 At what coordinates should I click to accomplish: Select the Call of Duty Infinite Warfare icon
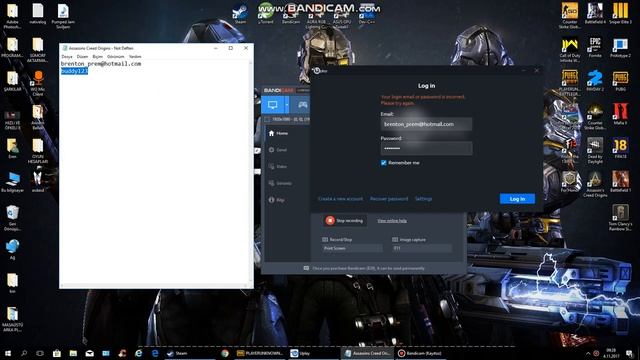click(570, 49)
